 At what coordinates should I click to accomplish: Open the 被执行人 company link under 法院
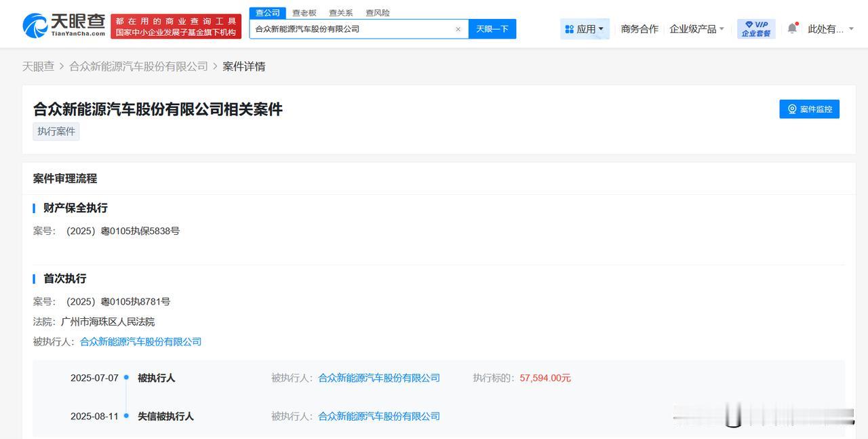pyautogui.click(x=141, y=342)
